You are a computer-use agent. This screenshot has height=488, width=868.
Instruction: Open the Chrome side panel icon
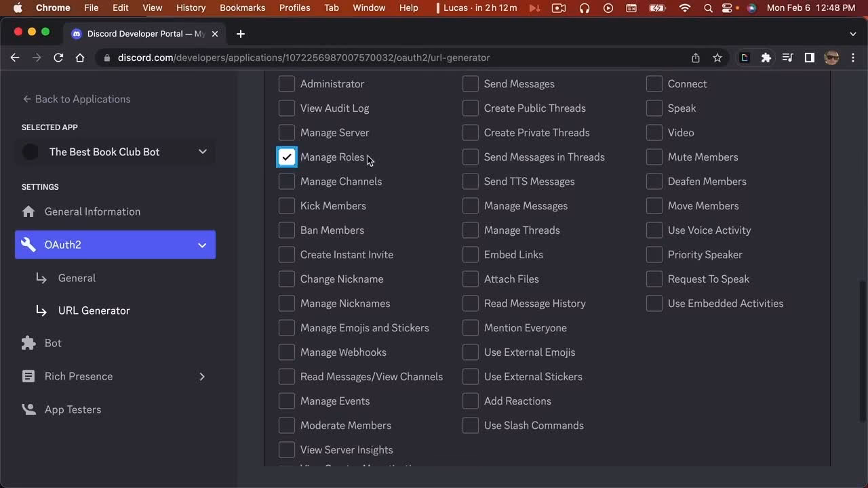pos(810,58)
